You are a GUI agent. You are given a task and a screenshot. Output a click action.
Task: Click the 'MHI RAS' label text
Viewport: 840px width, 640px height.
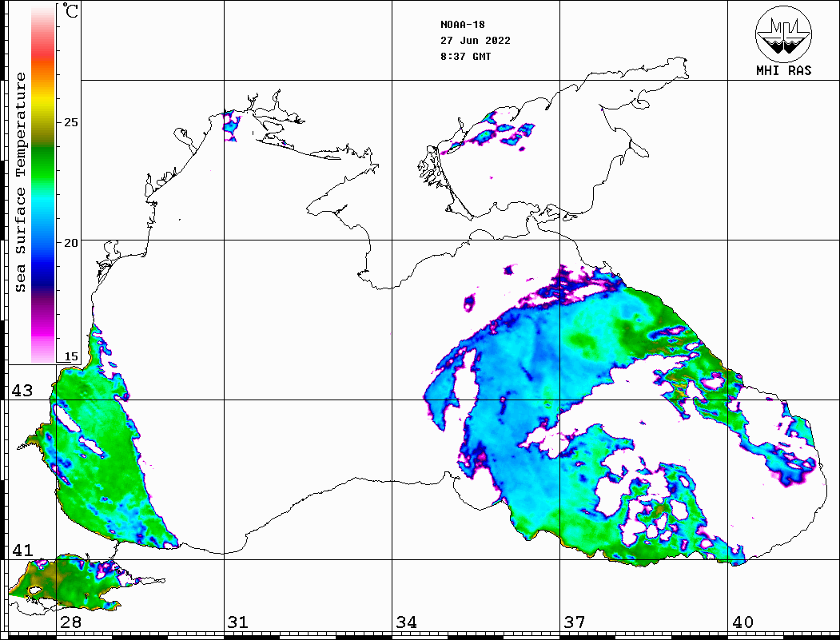pos(783,70)
